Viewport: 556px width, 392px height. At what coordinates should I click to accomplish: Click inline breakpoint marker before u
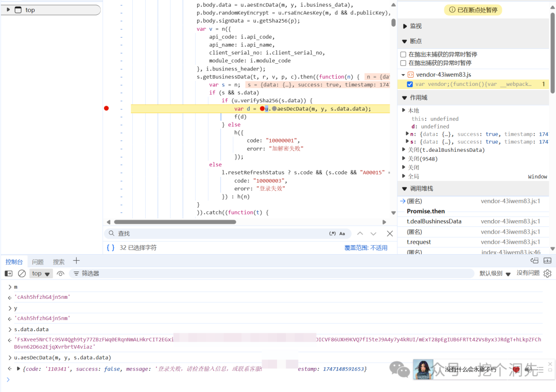(262, 109)
